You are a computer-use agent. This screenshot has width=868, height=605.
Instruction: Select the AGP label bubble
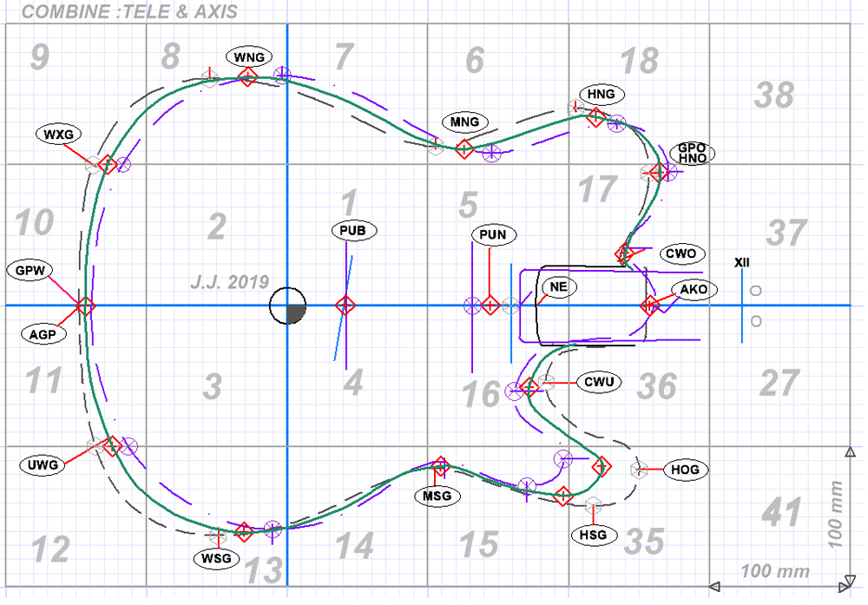[x=43, y=336]
